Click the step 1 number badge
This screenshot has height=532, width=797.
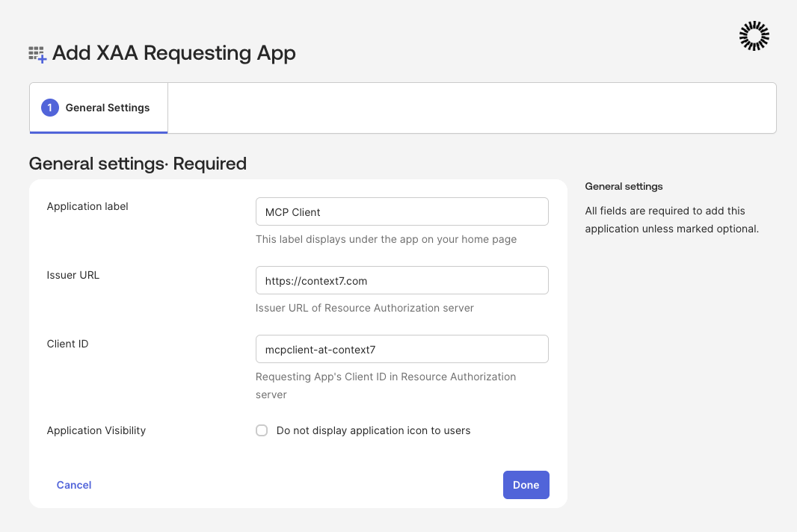[x=50, y=108]
